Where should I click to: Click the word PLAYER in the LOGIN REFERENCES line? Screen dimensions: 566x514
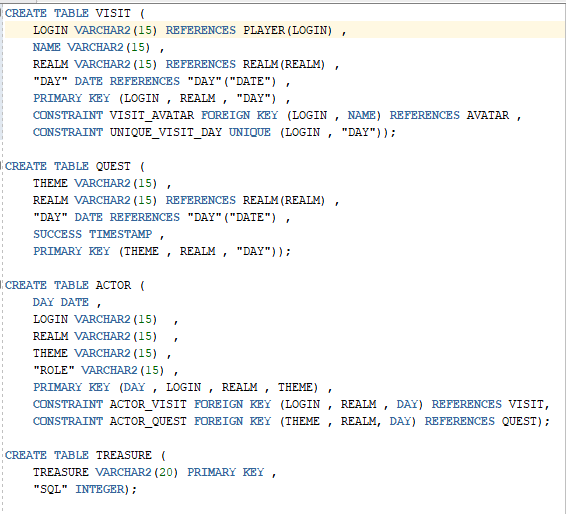(x=264, y=30)
